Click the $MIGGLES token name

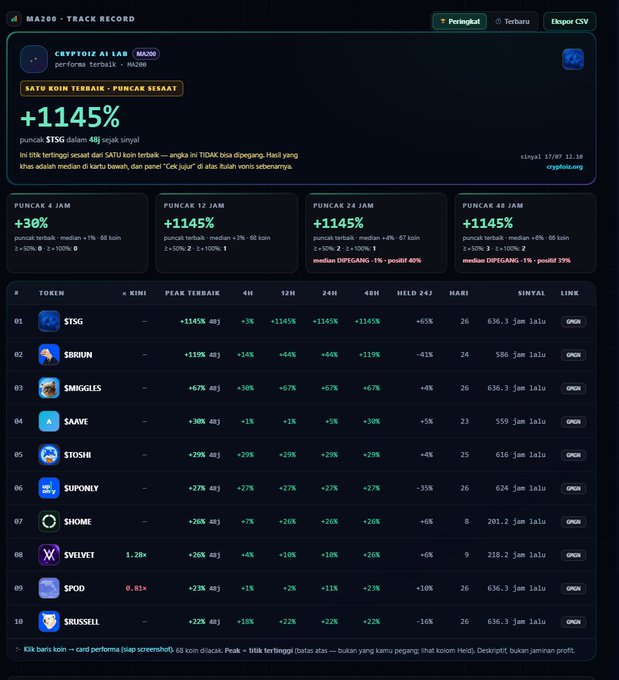click(x=82, y=388)
